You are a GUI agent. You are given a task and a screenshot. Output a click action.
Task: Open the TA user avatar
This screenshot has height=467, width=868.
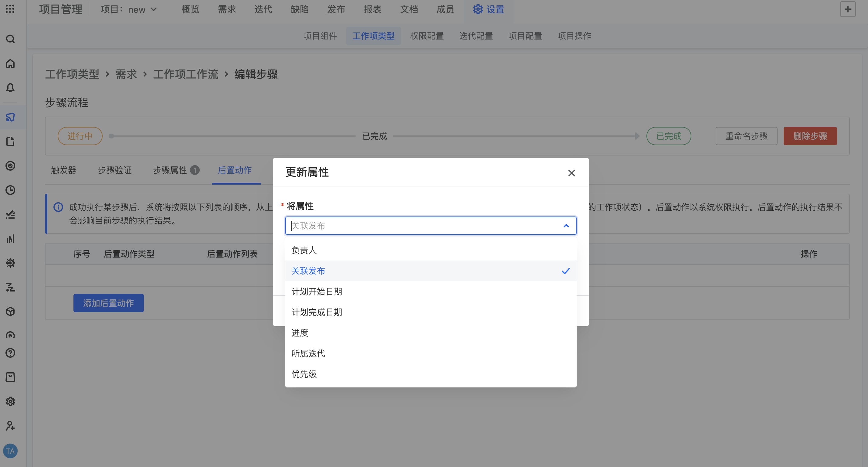pos(10,451)
